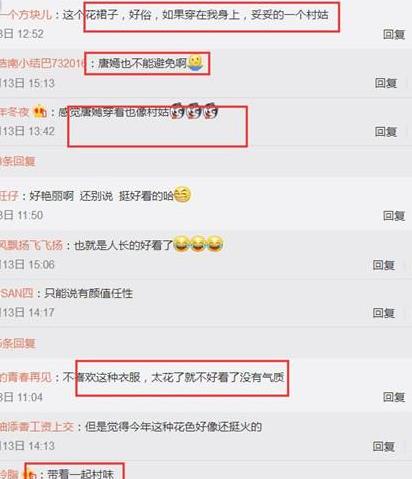Viewport: 412px width, 479px height.
Task: Reply to the 唐嫣也不能避免啊 comment
Action: [386, 83]
